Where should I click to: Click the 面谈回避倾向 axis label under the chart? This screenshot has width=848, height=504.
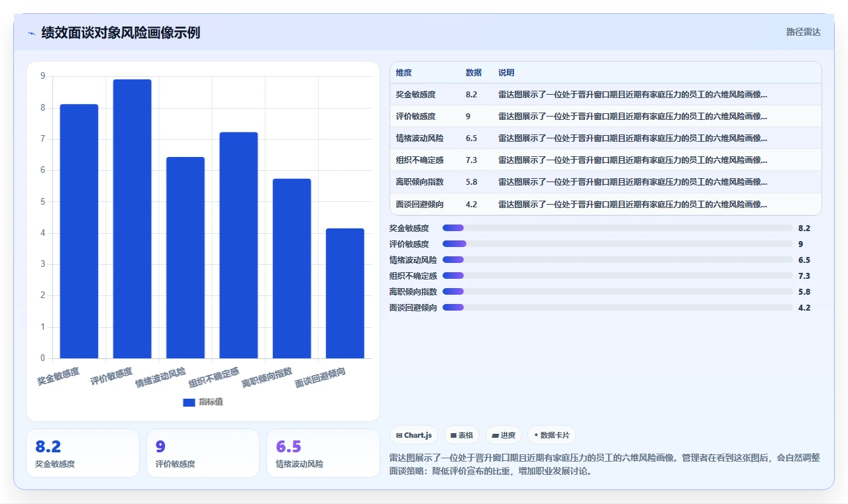click(x=321, y=378)
